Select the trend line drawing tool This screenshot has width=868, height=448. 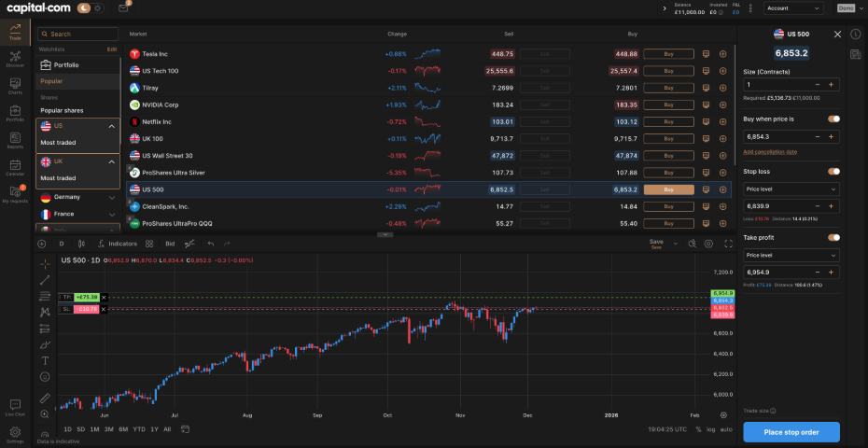[46, 280]
